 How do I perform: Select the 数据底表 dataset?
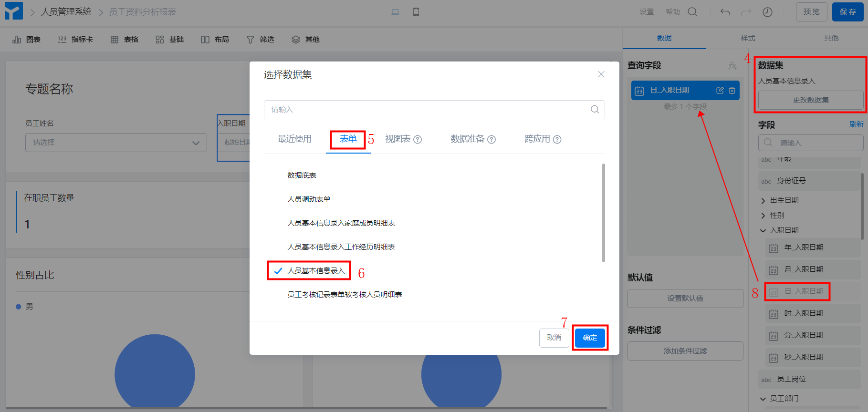[302, 175]
